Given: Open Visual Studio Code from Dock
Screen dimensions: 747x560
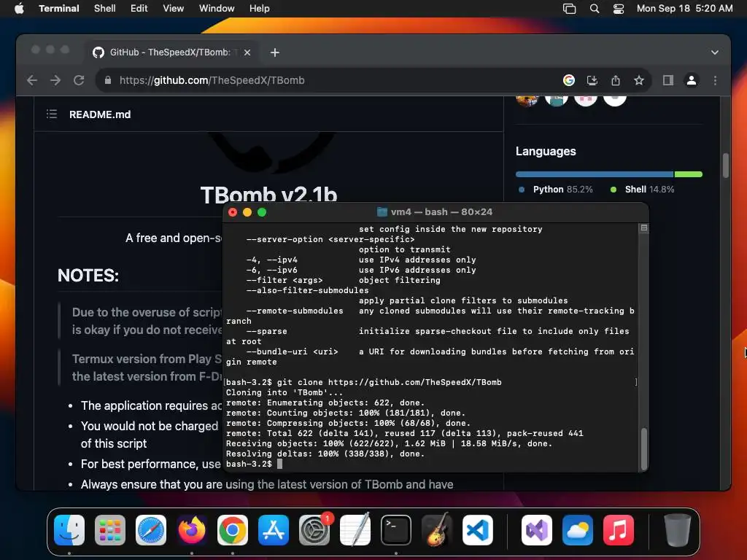Looking at the screenshot, I should click(478, 530).
